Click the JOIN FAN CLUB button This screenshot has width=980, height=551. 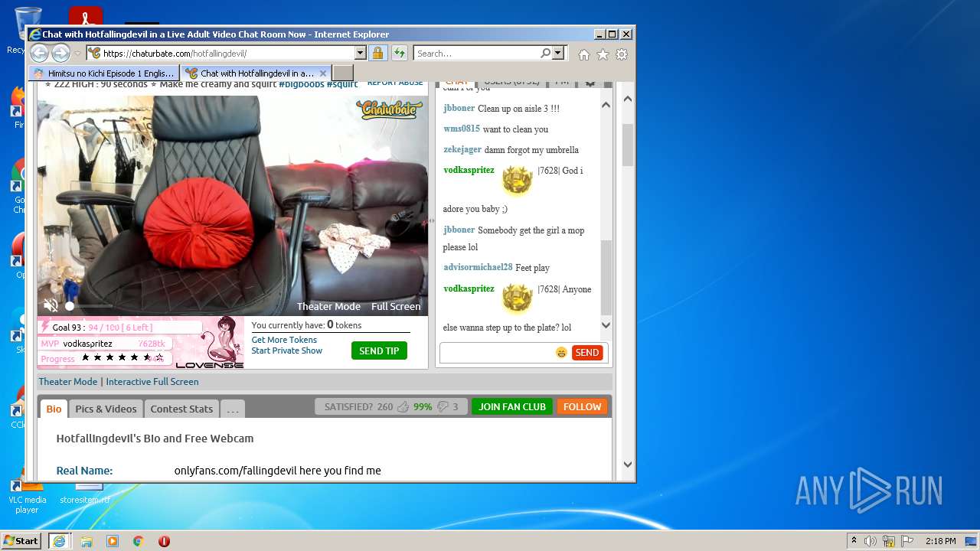coord(512,407)
